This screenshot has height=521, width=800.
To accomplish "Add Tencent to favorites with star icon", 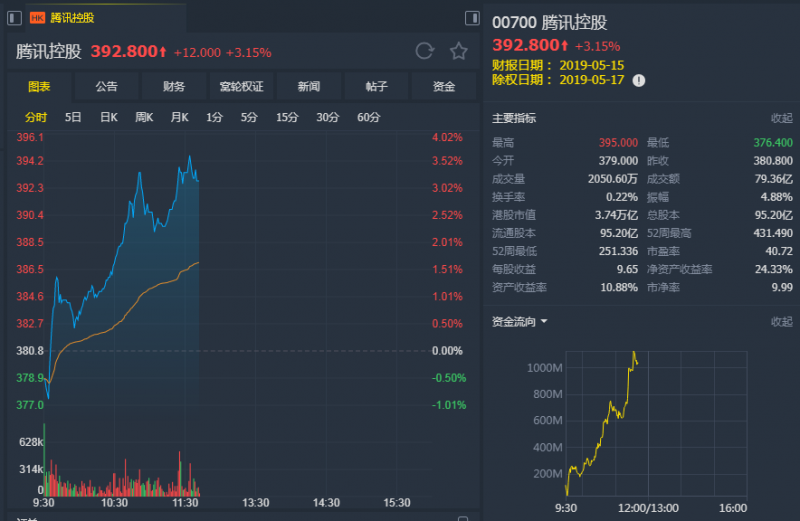I will point(458,51).
